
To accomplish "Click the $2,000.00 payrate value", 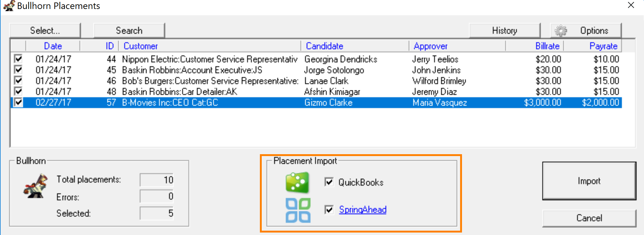I will pyautogui.click(x=600, y=102).
